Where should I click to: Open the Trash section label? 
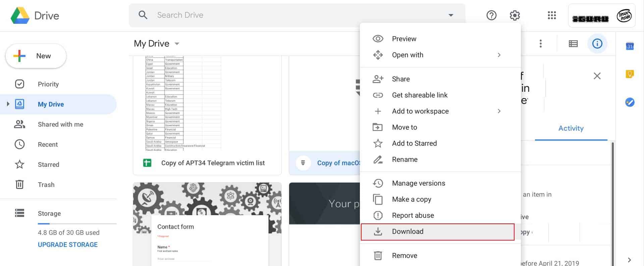click(x=46, y=185)
